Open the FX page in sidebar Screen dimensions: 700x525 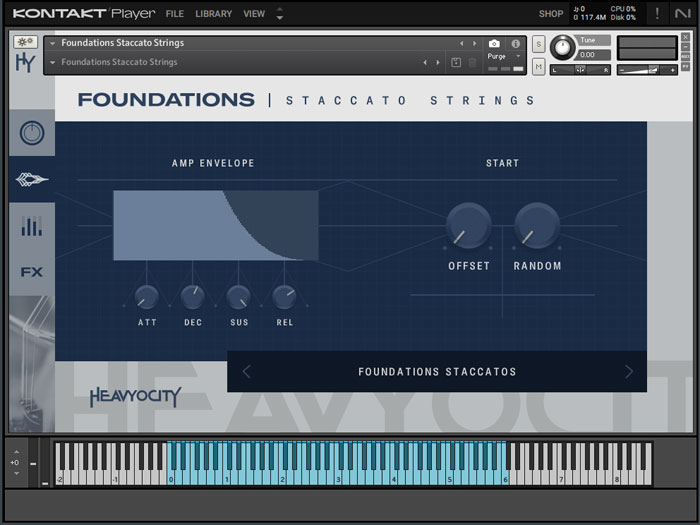click(32, 272)
